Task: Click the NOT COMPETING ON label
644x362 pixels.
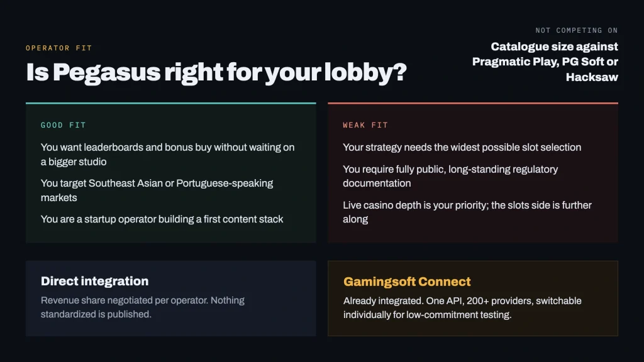Action: (x=577, y=30)
